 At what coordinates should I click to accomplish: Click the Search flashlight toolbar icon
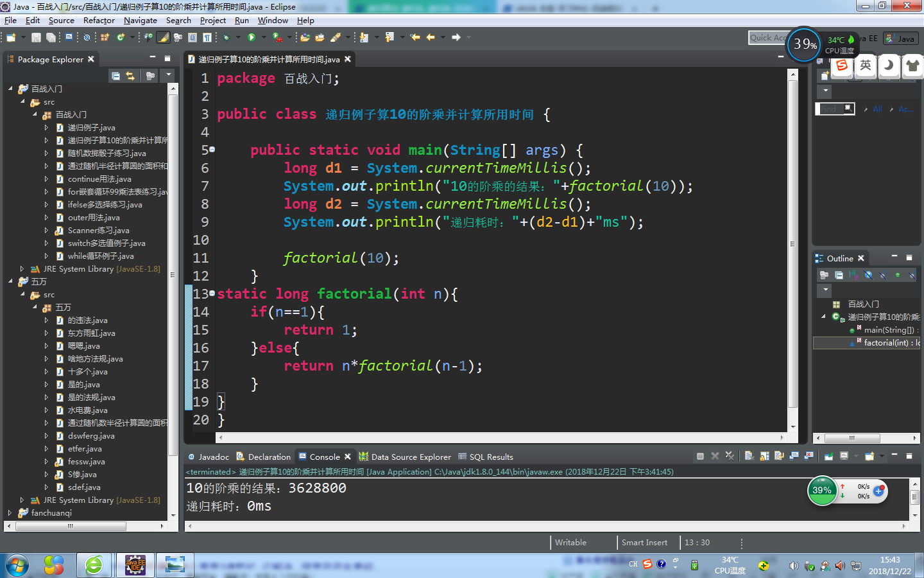pos(336,37)
